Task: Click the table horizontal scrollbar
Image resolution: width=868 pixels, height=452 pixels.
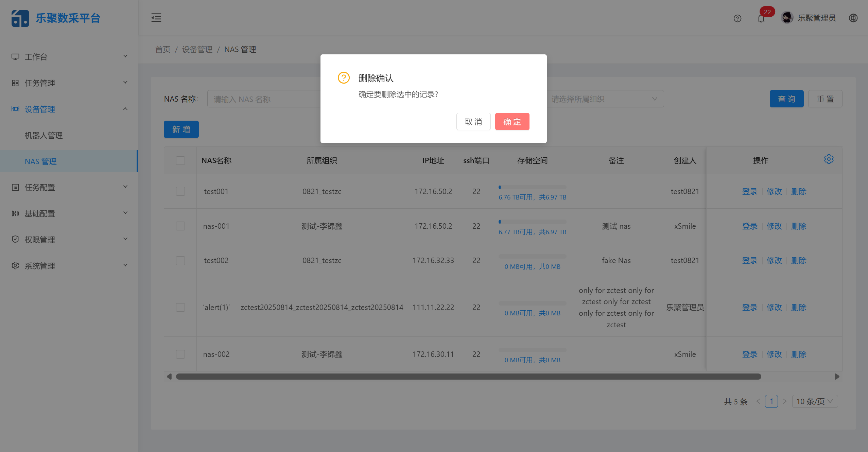Action: click(x=468, y=377)
